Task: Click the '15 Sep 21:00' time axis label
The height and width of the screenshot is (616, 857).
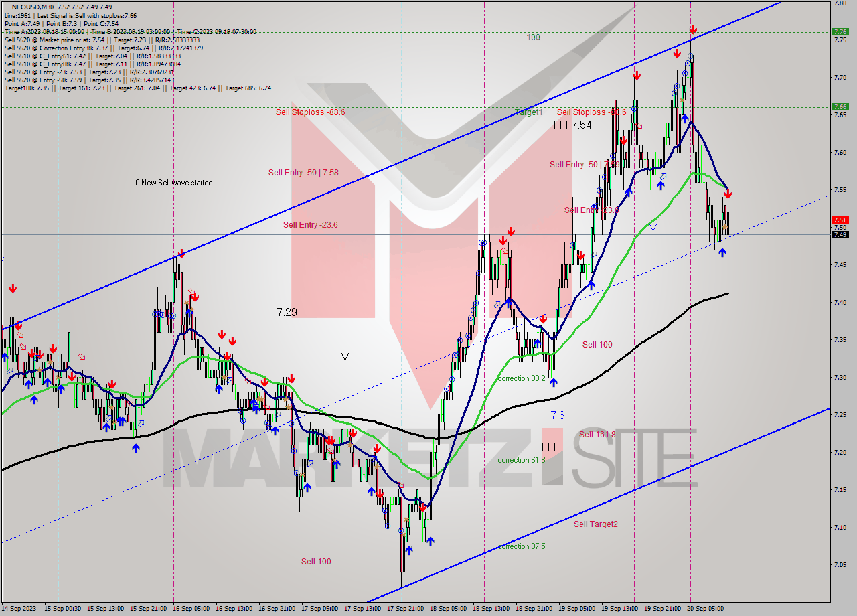Action: 148,609
